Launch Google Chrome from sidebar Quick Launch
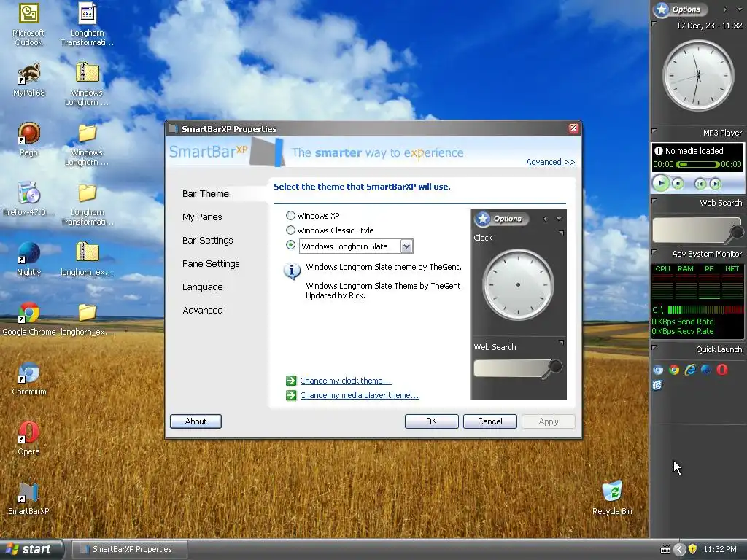Image resolution: width=747 pixels, height=560 pixels. (674, 370)
